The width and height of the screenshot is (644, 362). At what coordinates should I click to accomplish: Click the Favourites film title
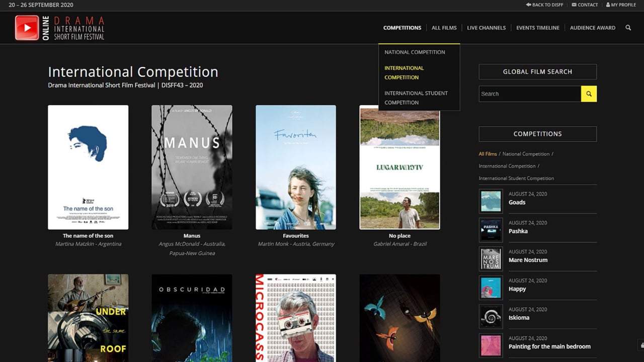[296, 236]
